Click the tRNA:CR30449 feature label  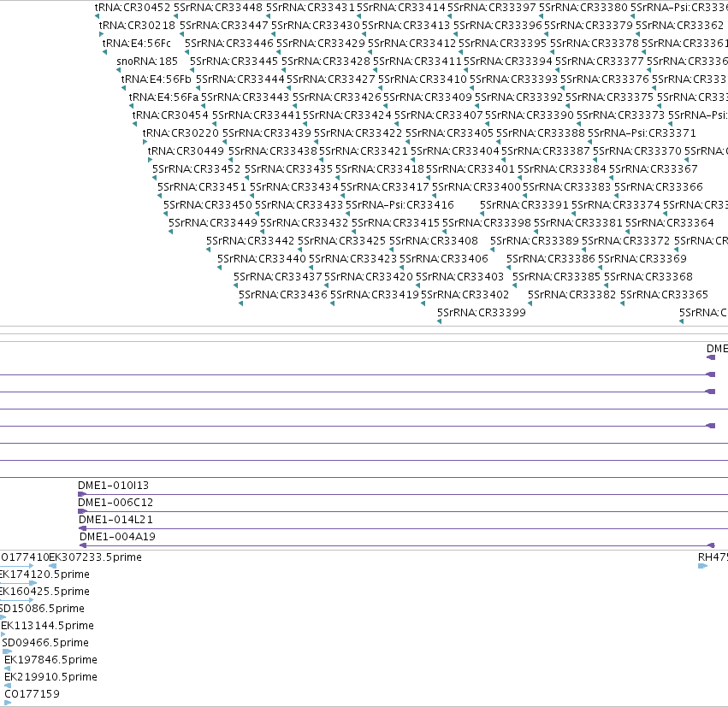point(186,151)
